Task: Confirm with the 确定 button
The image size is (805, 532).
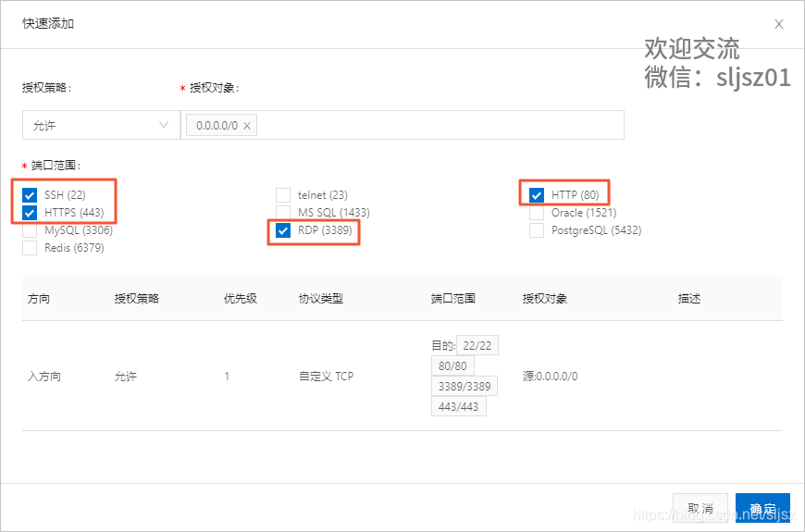Action: tap(762, 508)
